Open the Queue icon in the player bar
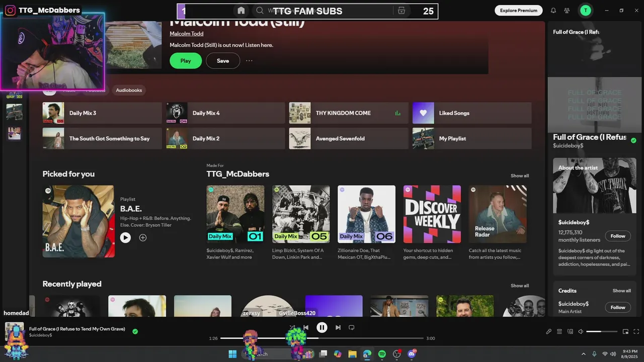Image resolution: width=644 pixels, height=362 pixels. 559,331
